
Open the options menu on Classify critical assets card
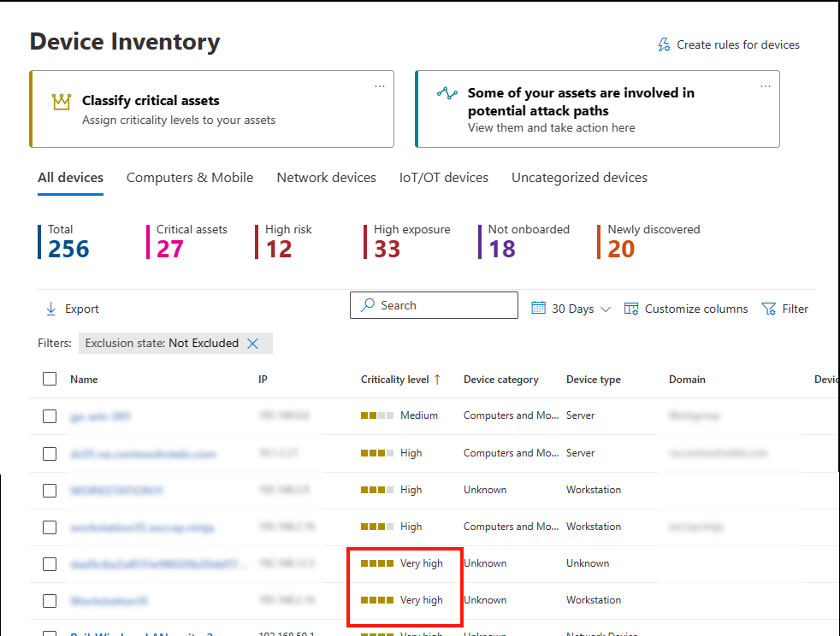379,85
